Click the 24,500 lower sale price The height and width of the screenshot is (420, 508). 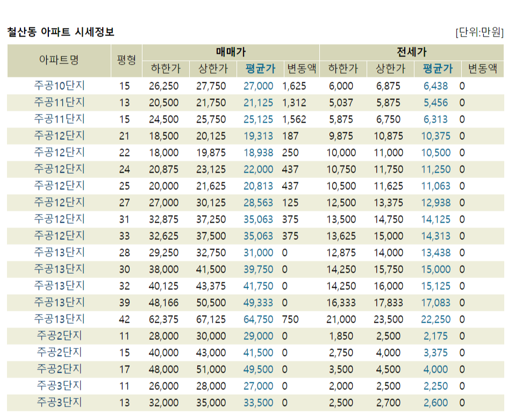pos(163,119)
